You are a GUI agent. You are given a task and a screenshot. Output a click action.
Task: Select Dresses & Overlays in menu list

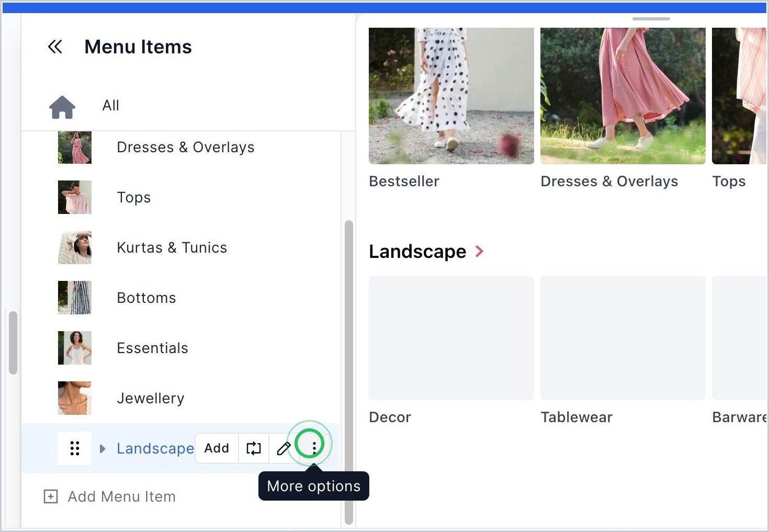click(x=186, y=148)
